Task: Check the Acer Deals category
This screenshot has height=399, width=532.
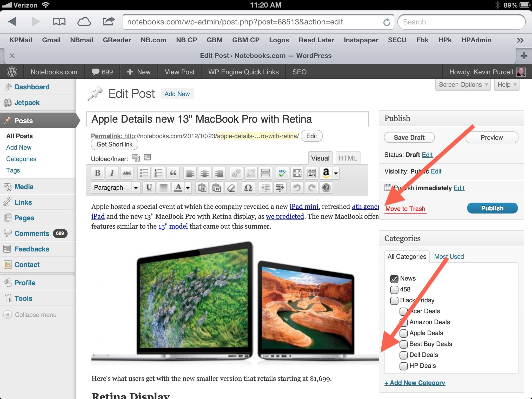Action: 403,311
